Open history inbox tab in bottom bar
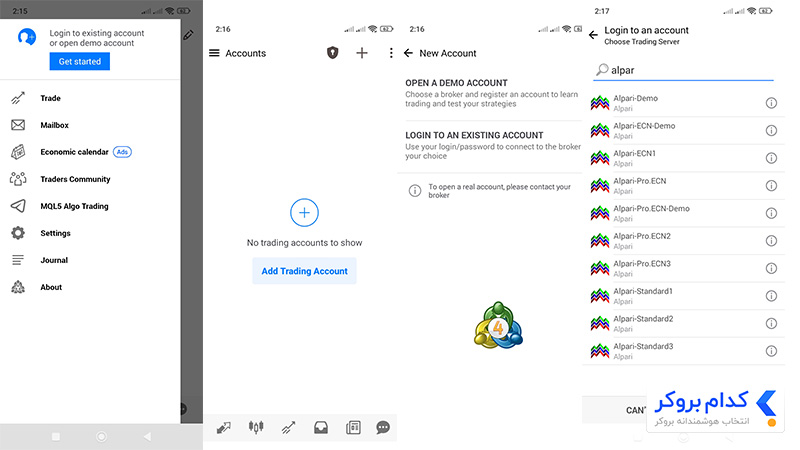This screenshot has height=450, width=800. click(x=321, y=428)
